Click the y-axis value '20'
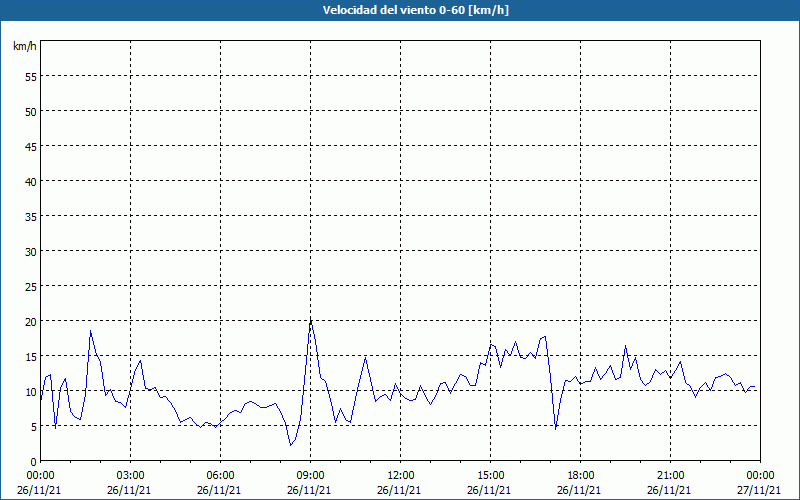This screenshot has width=800, height=500. [31, 321]
